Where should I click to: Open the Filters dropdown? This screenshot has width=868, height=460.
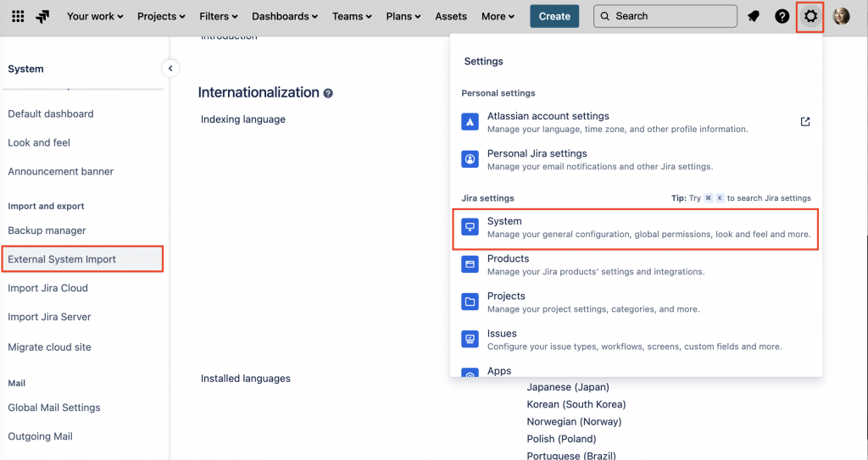[x=218, y=16]
